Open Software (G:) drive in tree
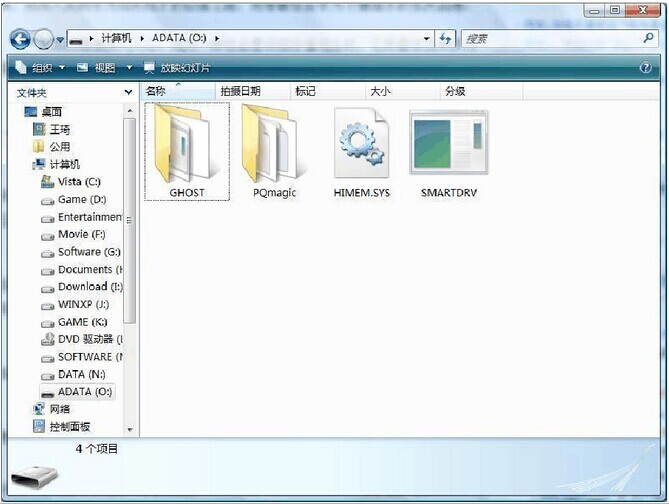Screen dimensions: 669x504 tap(90, 252)
